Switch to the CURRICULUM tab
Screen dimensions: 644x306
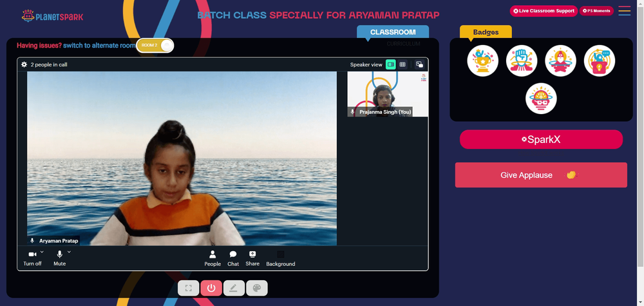point(403,44)
